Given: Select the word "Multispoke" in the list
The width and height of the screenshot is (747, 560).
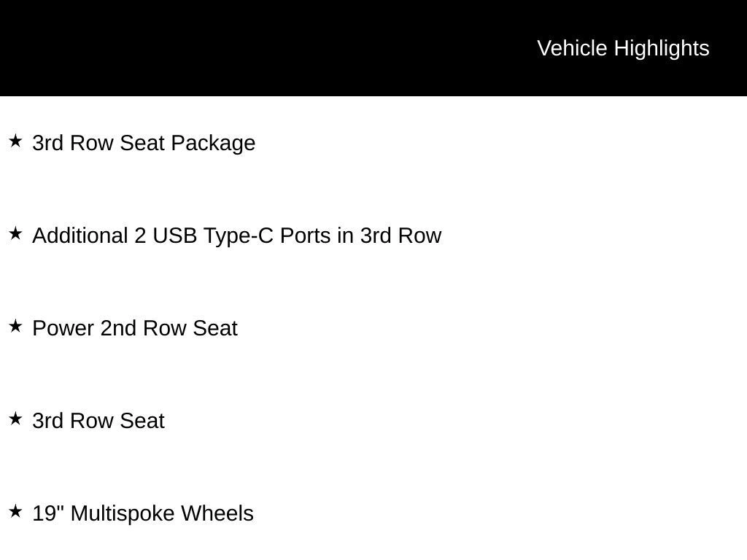Looking at the screenshot, I should [123, 513].
